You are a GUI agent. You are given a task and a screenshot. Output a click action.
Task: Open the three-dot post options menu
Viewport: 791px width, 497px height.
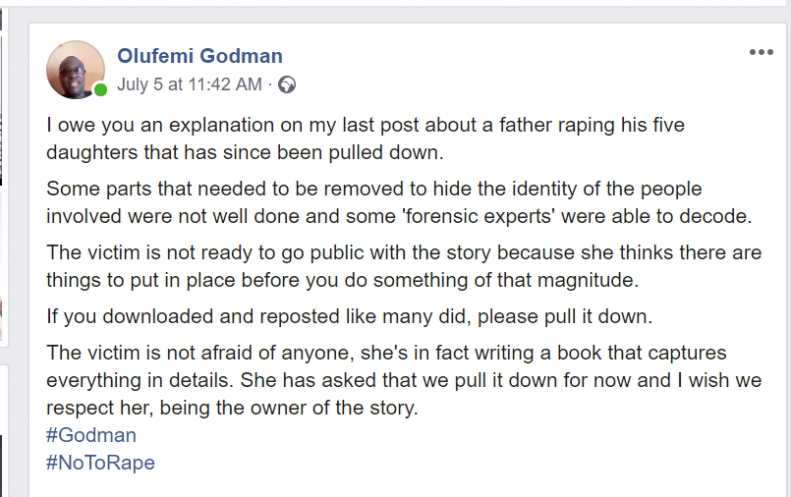pos(761,52)
